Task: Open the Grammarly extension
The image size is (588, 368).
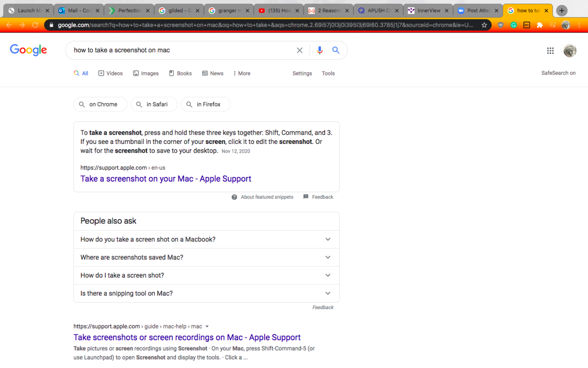Action: pyautogui.click(x=514, y=25)
